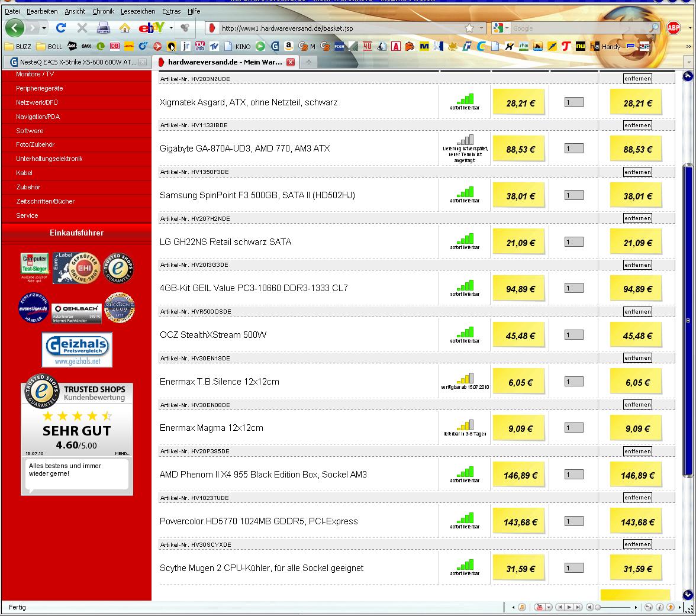
Task: Remove OCZ StealthXStream 500W via entfernen
Action: (637, 311)
